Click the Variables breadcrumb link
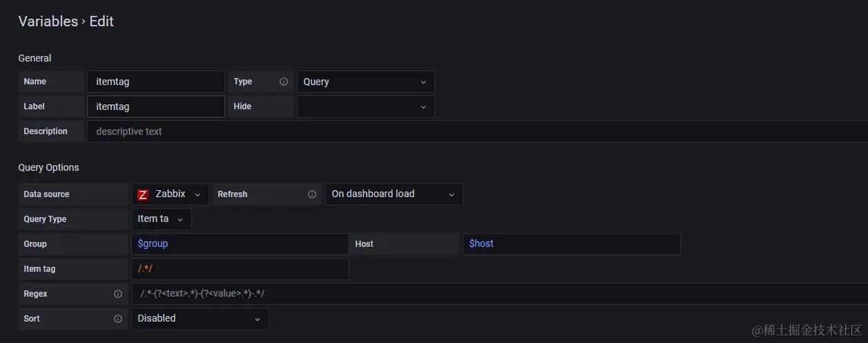This screenshot has width=868, height=343. pyautogui.click(x=48, y=21)
